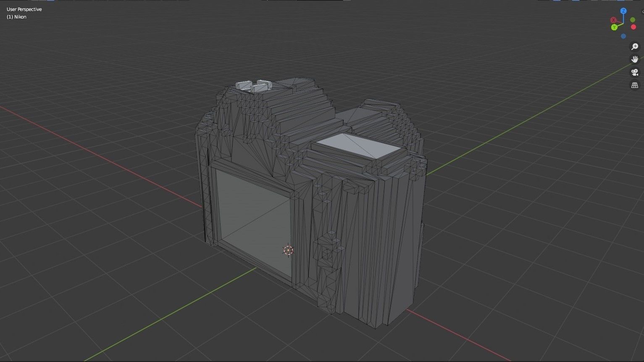This screenshot has height=362, width=644.
Task: Switch perspective/orthographic with the grid icon
Action: pyautogui.click(x=635, y=85)
